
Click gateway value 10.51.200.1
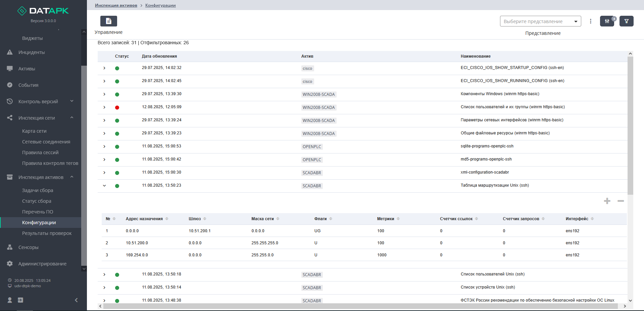tap(200, 231)
